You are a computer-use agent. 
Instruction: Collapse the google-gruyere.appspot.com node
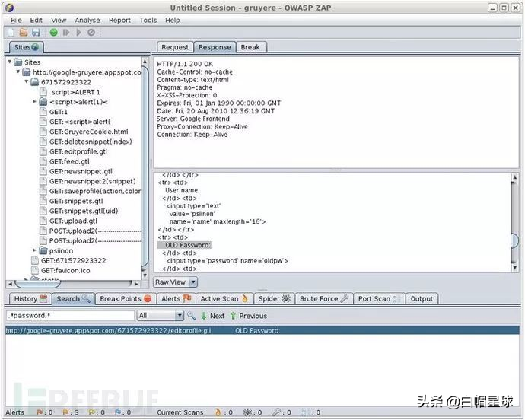pyautogui.click(x=18, y=72)
